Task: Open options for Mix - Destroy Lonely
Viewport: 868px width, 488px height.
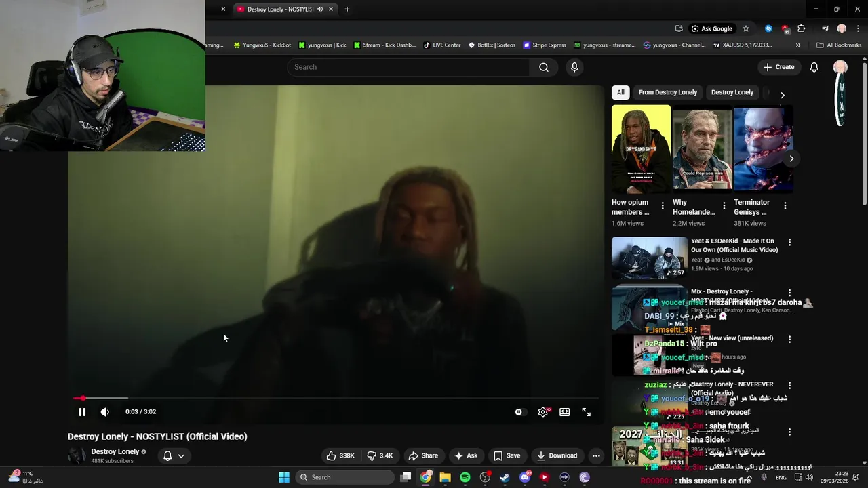Action: [x=789, y=293]
